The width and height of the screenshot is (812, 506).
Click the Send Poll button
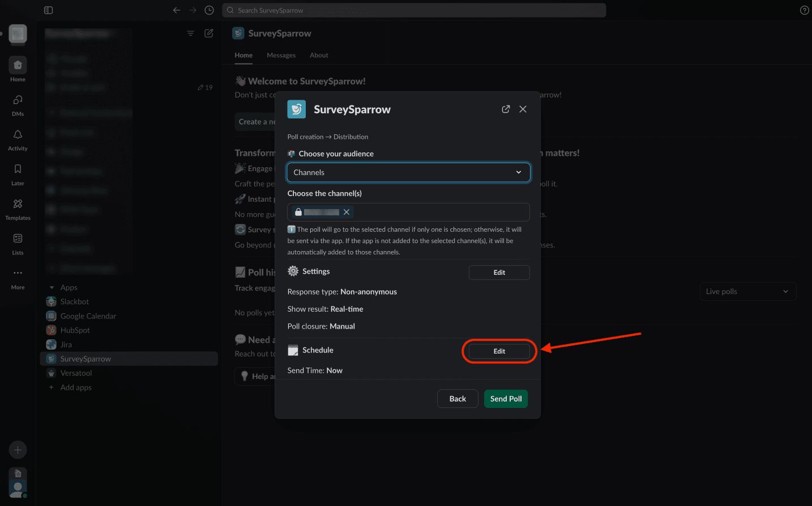[506, 399]
